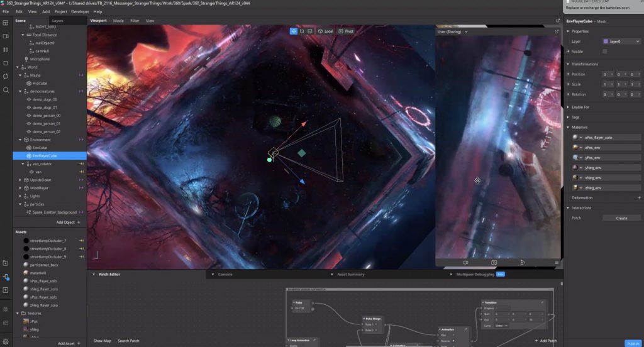
Task: Open the search magnifier in left sidebar
Action: (6, 90)
